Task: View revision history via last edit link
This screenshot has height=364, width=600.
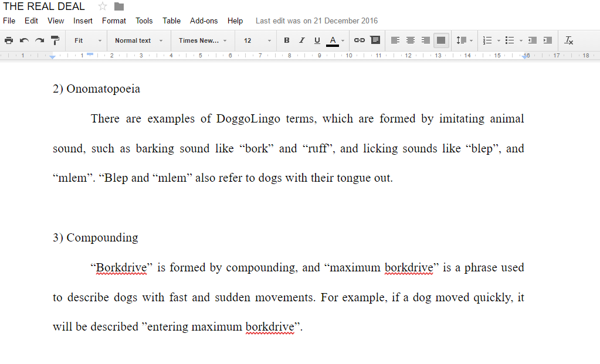Action: (317, 21)
